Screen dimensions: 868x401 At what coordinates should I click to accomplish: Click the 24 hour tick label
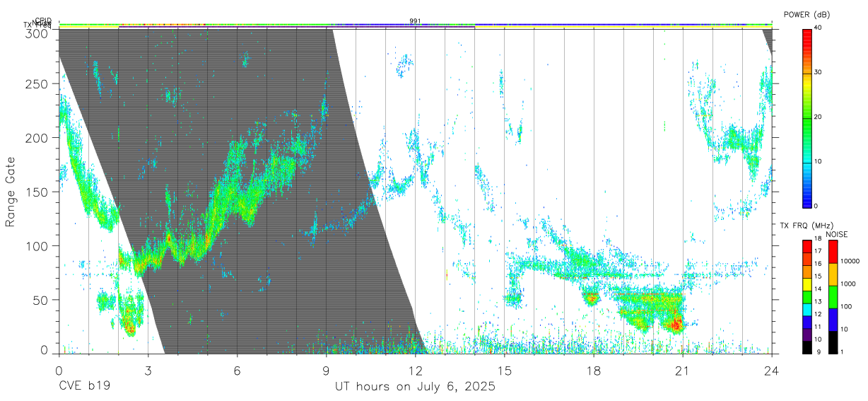coord(772,370)
